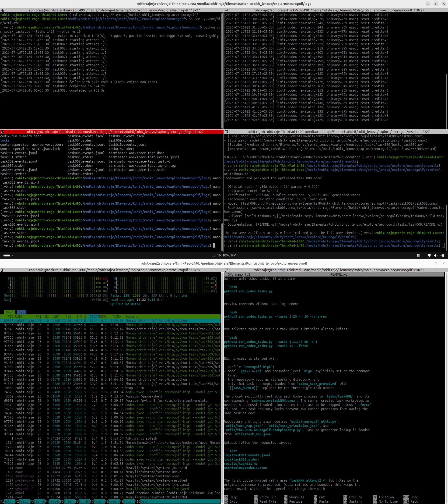Sort htop by the USER column header

point(19,317)
